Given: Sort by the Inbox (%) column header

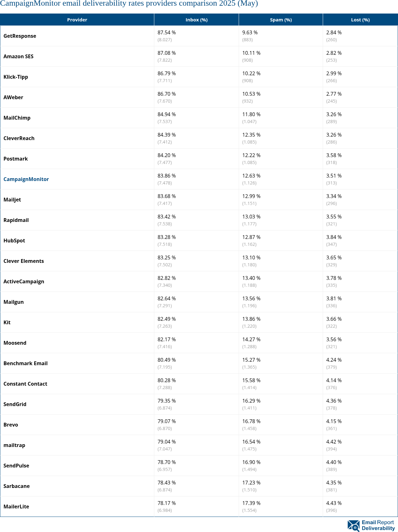Looking at the screenshot, I should pyautogui.click(x=196, y=20).
